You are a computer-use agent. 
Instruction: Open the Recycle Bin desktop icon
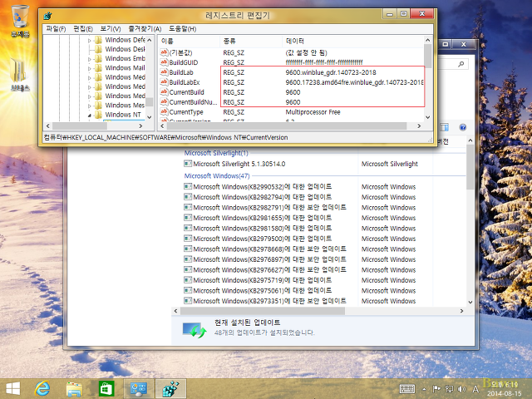[20, 20]
